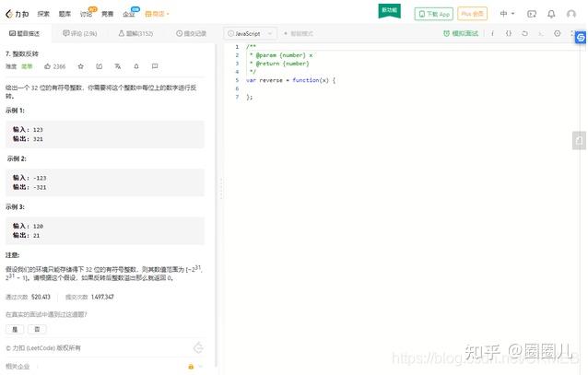Switch to the 题解(3152) solutions tab

135,33
